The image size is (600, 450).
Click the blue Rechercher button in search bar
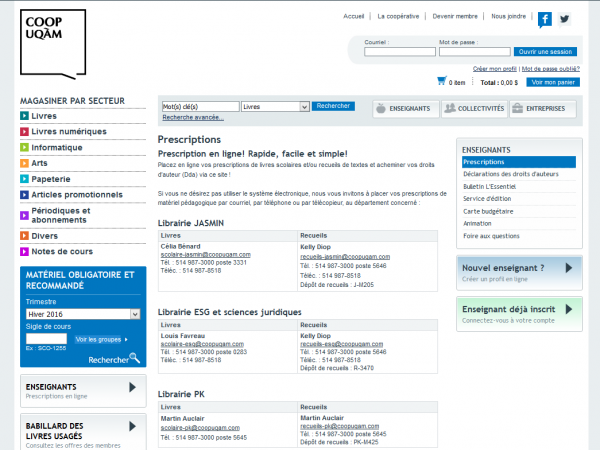click(x=333, y=106)
